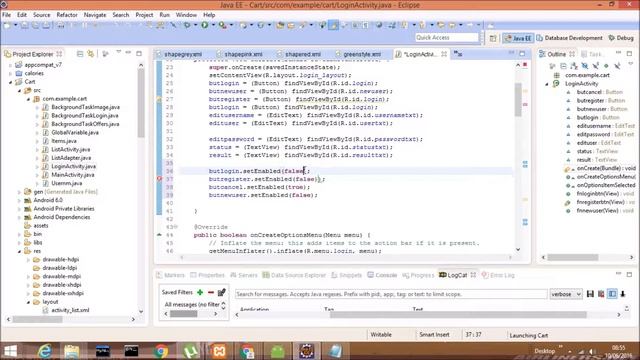Select fnloginbtn(View) method in Outline
The image size is (640, 360).
(605, 193)
